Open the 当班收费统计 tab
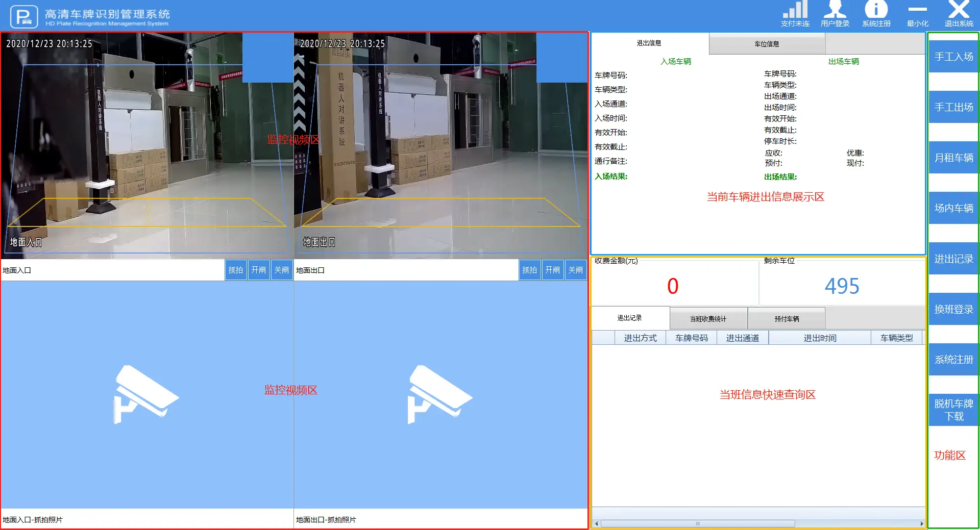 (708, 319)
